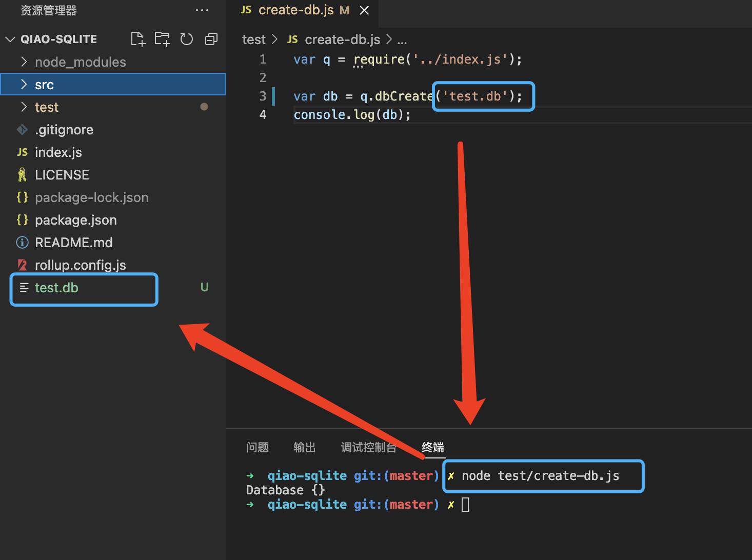Image resolution: width=752 pixels, height=560 pixels.
Task: Click the info icon beside README.md
Action: (x=22, y=242)
